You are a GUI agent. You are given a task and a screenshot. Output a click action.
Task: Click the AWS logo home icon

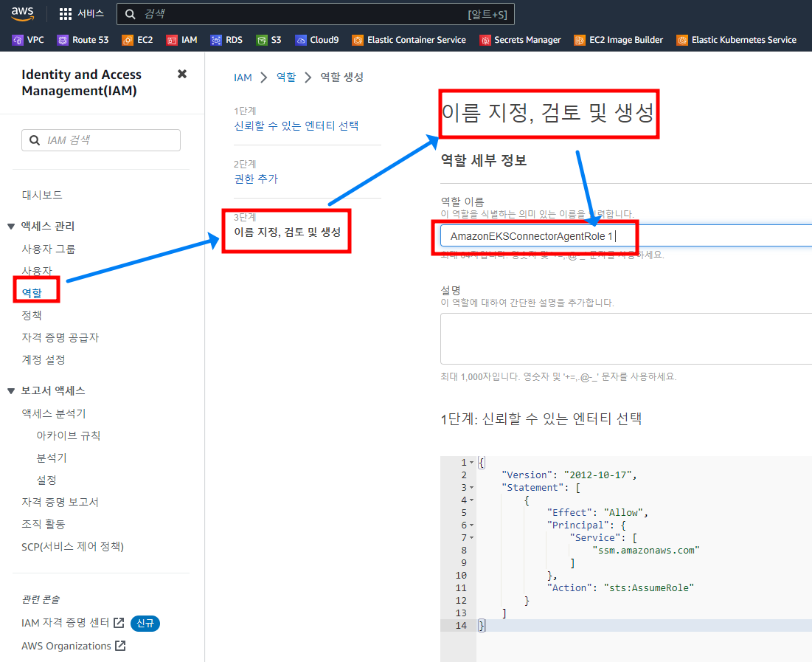point(22,13)
